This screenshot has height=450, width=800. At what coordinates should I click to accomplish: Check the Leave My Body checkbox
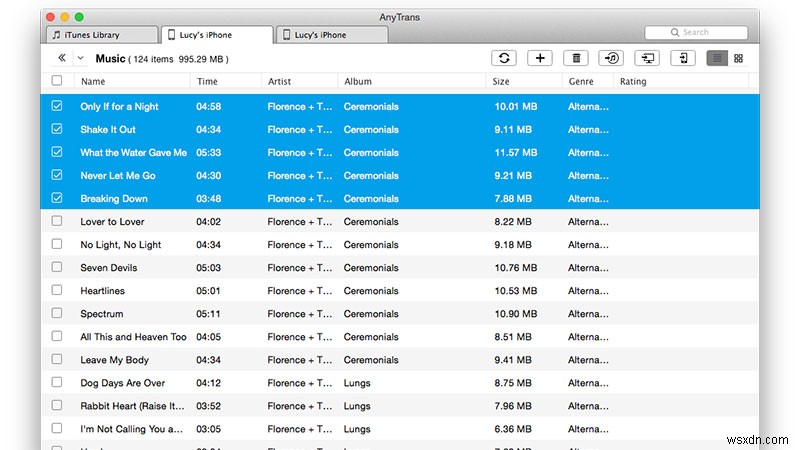[x=57, y=359]
